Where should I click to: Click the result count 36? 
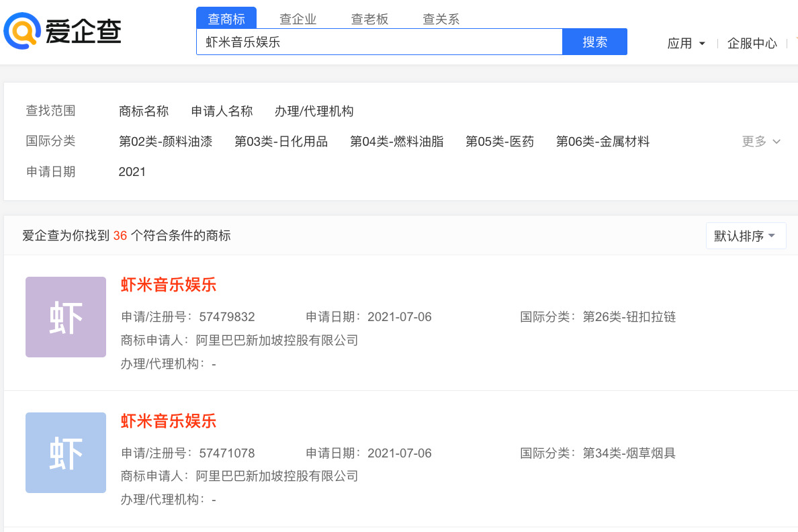click(x=120, y=236)
